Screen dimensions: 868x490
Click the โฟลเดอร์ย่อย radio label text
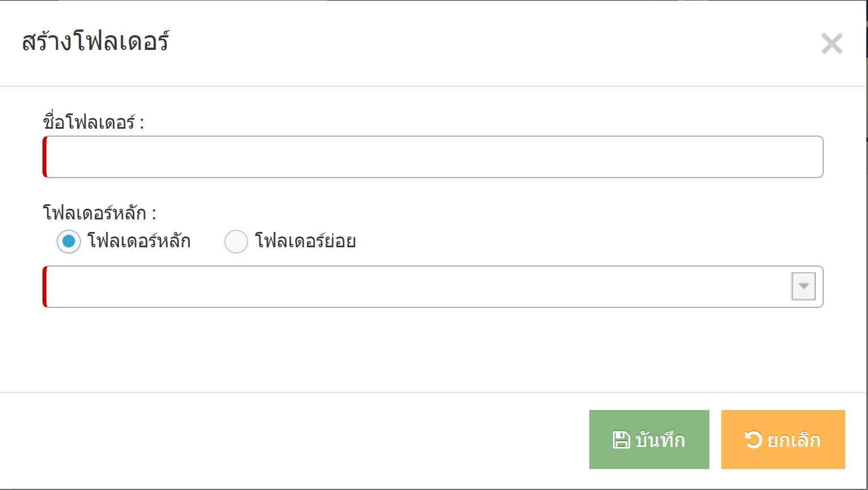(305, 241)
